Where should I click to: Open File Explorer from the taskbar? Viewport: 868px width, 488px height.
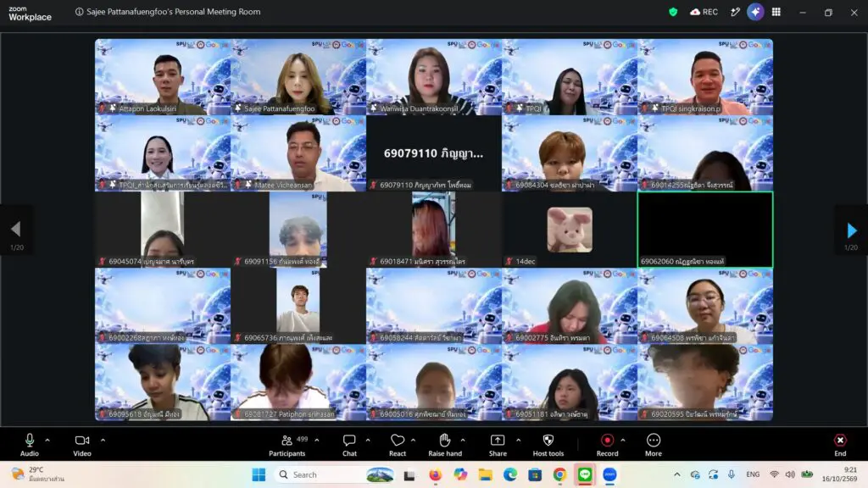coord(486,474)
